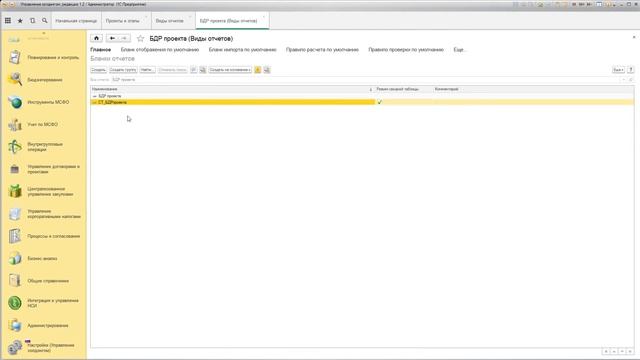Image resolution: width=640 pixels, height=360 pixels.
Task: Select the СТ_БДРпроекта row
Action: tap(362, 102)
